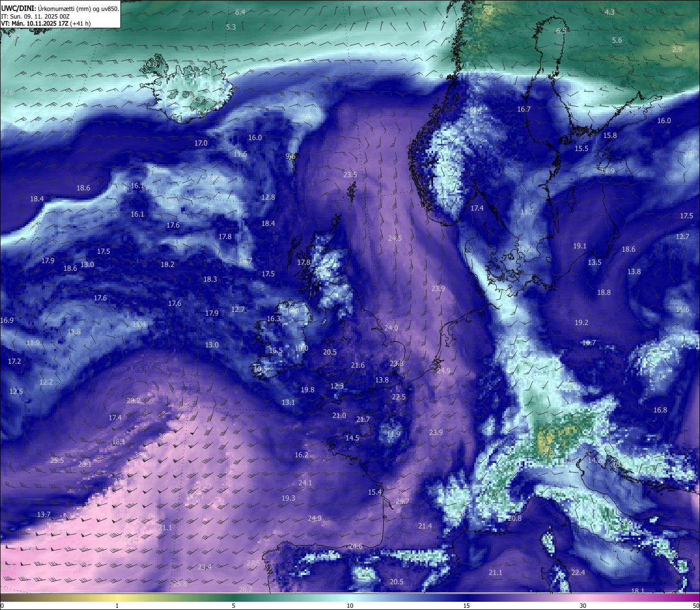Click the 24.1 value in the Bay of Biscay

point(305,483)
